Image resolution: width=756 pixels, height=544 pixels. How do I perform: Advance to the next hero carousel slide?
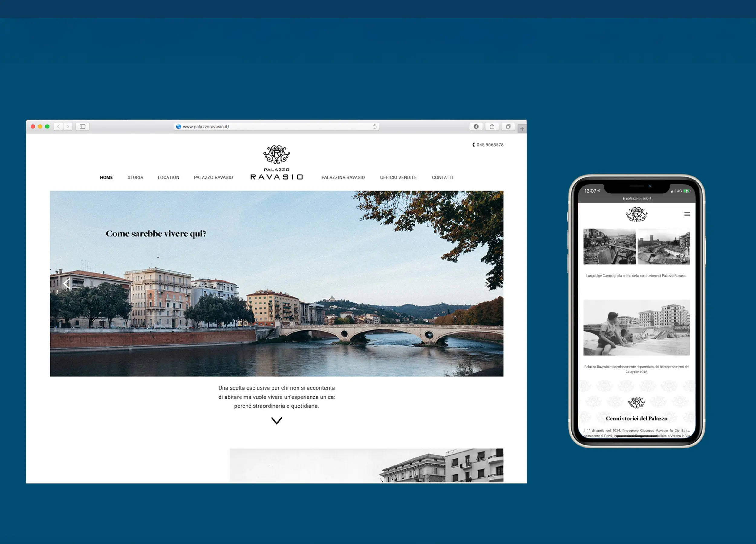click(x=487, y=283)
